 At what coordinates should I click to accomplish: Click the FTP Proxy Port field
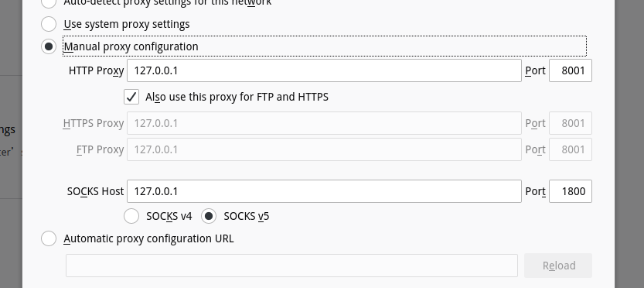point(571,149)
